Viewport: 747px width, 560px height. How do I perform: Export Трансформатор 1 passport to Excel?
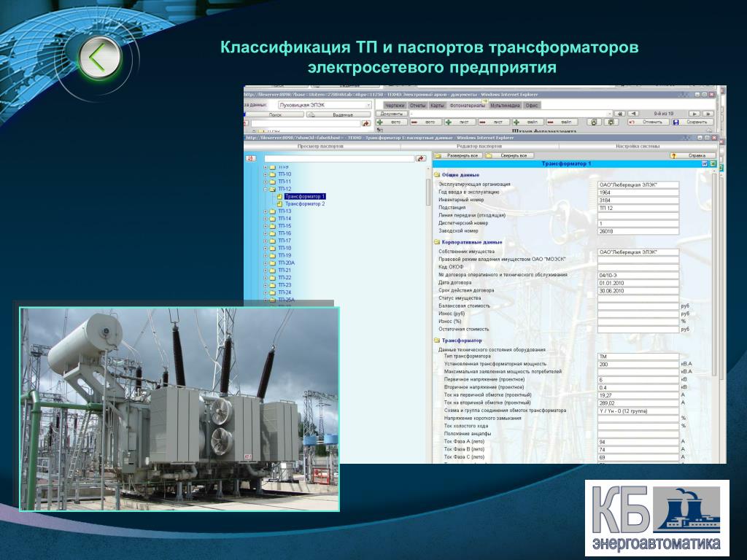click(713, 164)
